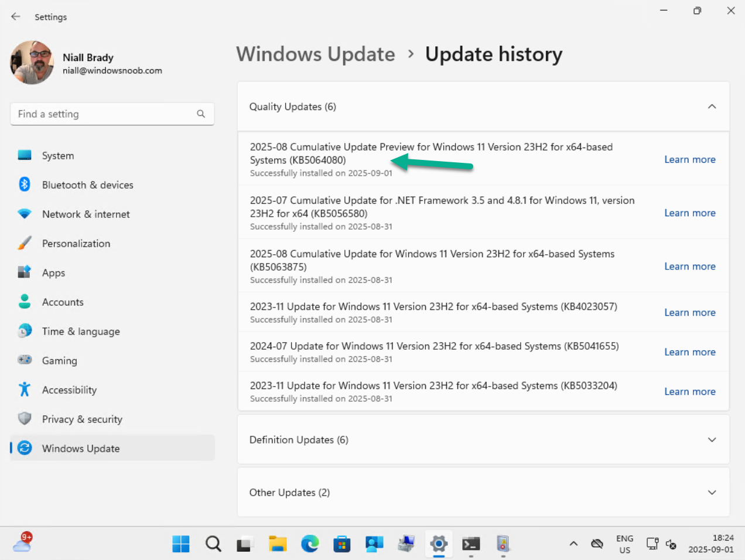Show hidden system tray icons
Viewport: 745px width, 560px height.
(x=573, y=544)
